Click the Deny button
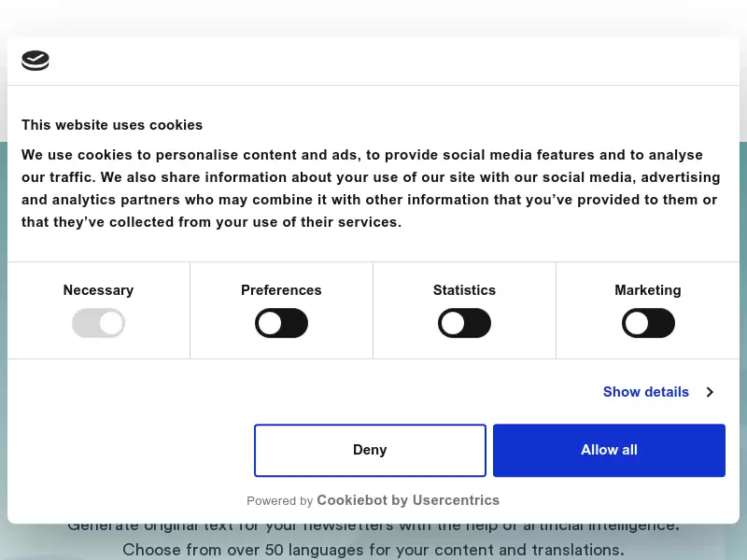This screenshot has height=560, width=747. click(x=370, y=450)
